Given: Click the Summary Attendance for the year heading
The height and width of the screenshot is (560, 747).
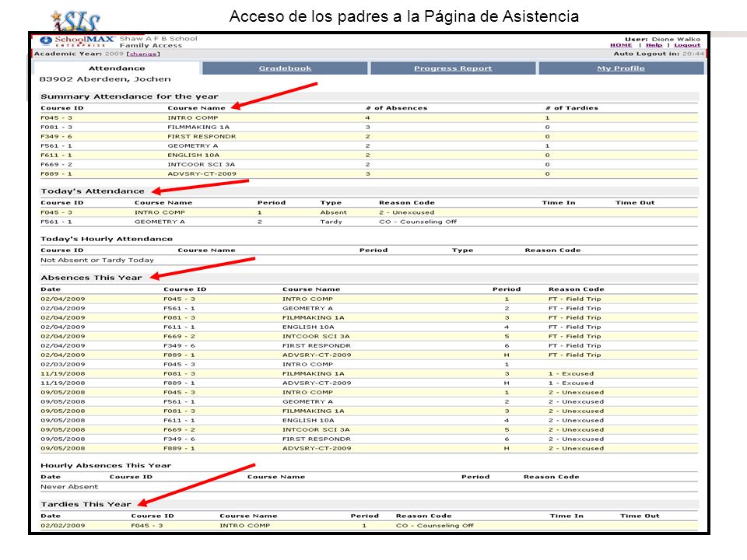Looking at the screenshot, I should pos(130,96).
